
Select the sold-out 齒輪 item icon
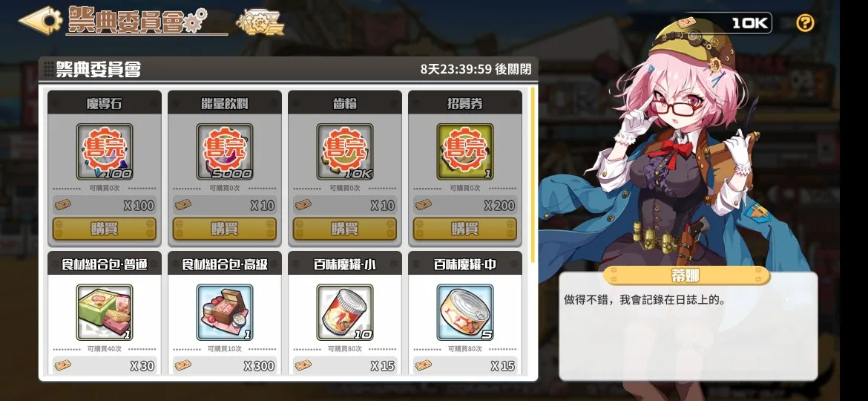tap(345, 151)
